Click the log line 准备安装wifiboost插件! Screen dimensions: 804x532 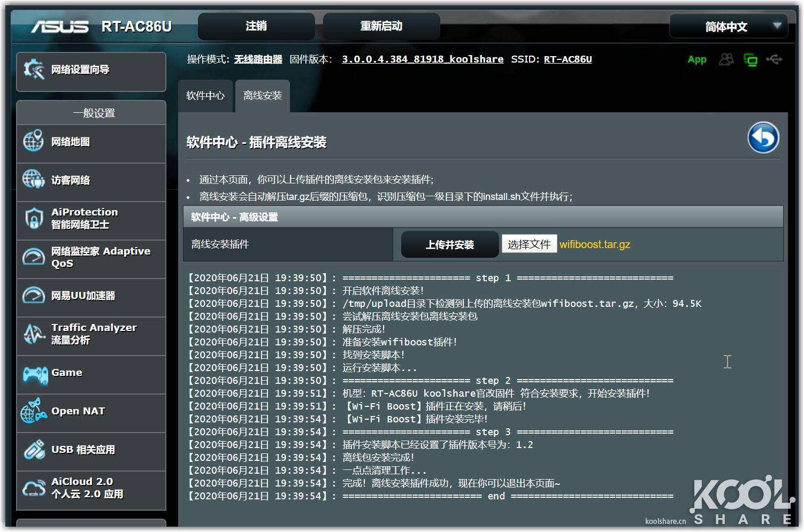322,342
